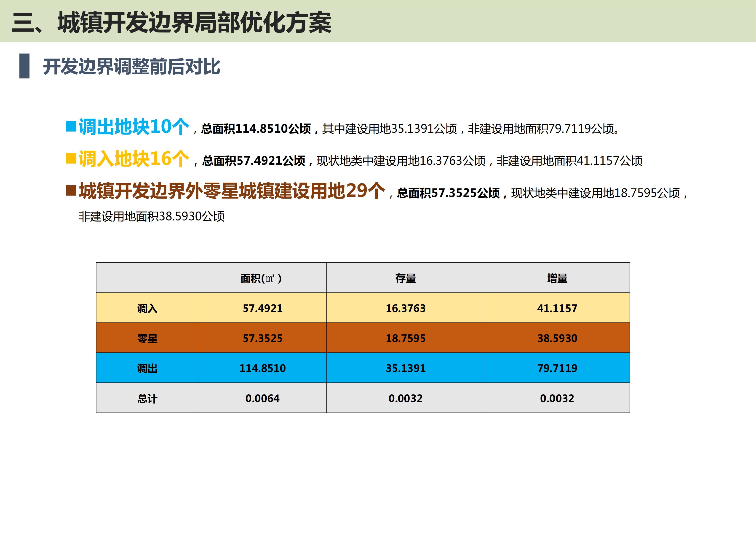This screenshot has height=535, width=756.
Task: Select bold text 总面积57.4921公顷
Action: [x=254, y=161]
